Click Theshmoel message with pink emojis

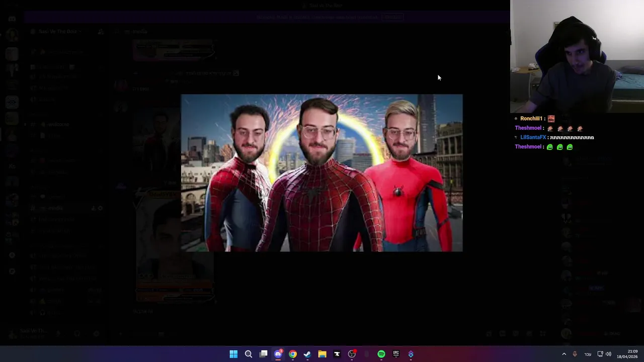pos(549,128)
